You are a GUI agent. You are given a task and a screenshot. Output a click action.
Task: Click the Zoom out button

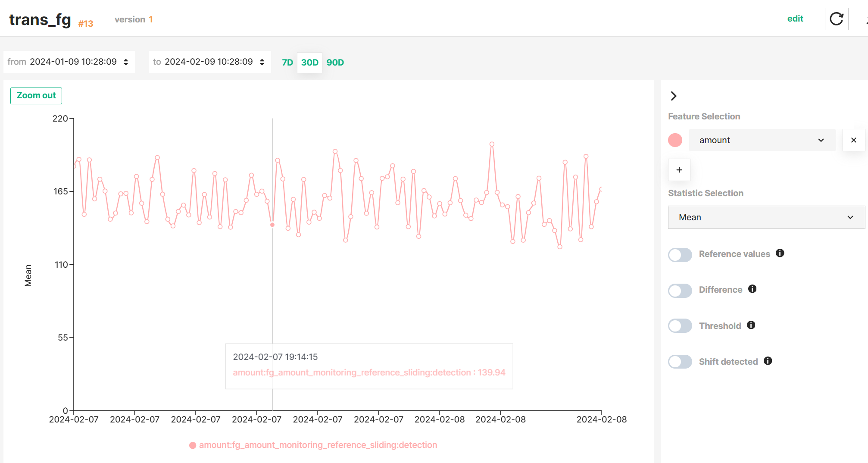(x=36, y=95)
